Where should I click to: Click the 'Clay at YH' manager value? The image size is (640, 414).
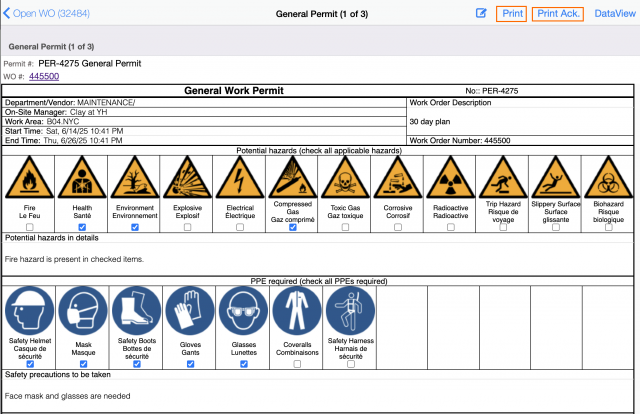click(89, 112)
